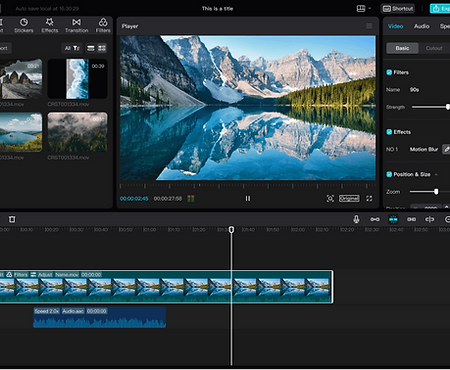Click the player scrubber progress bar
450x370 pixels.
click(248, 185)
